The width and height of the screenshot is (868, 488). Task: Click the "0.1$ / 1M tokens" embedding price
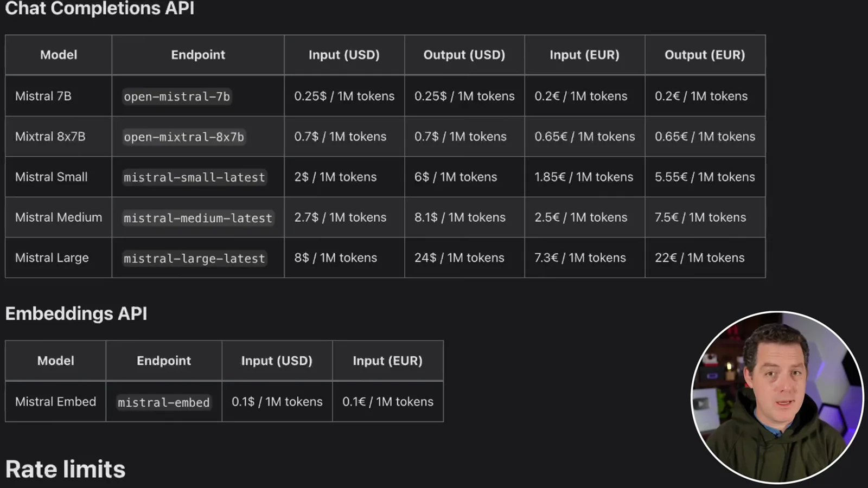277,402
